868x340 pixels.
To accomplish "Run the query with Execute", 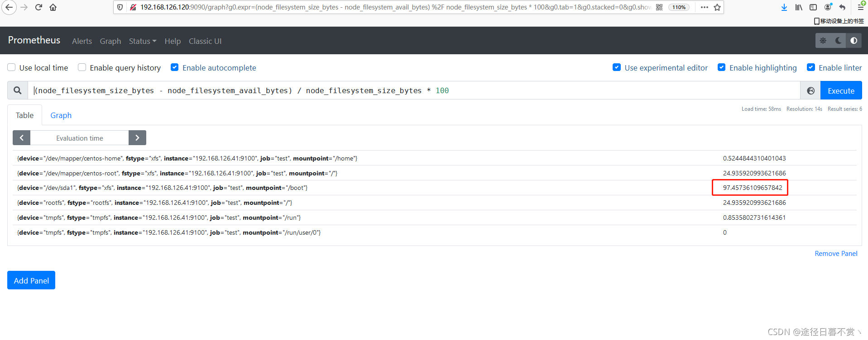I will (841, 91).
